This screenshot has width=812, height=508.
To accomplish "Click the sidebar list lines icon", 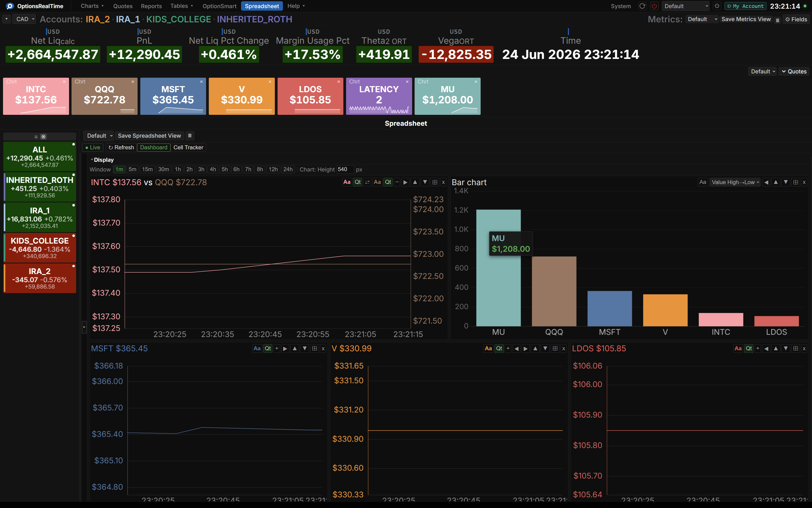I will point(36,136).
